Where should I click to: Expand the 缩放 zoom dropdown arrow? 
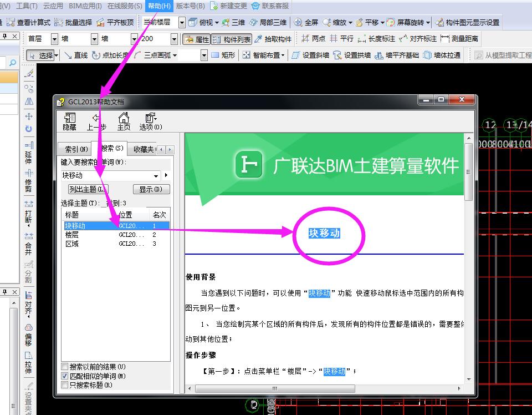(350, 23)
